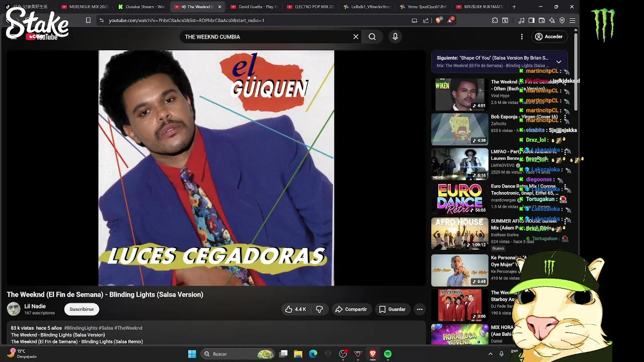Open the Euro Dance Retro Mix thumbnail

(x=459, y=199)
